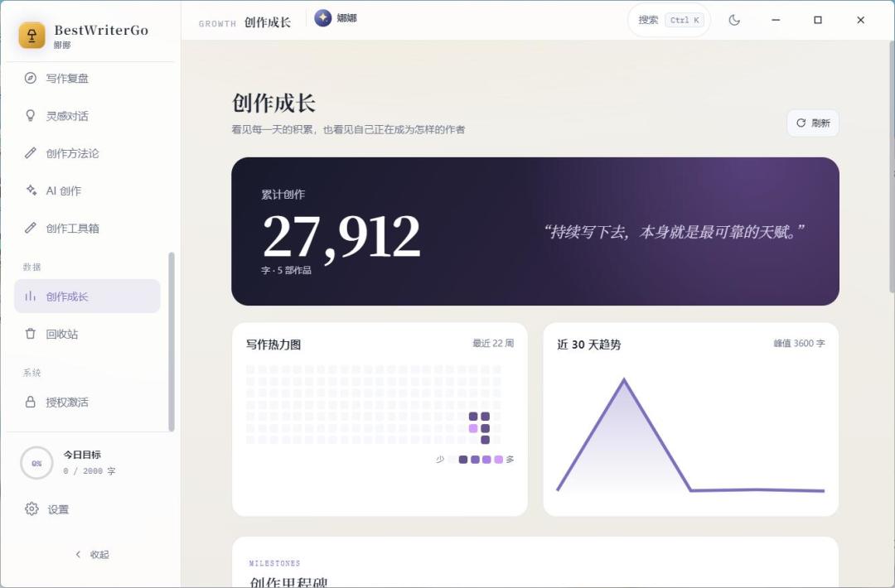Open the 创作方法论 sidebar item
The width and height of the screenshot is (895, 588).
(87, 153)
